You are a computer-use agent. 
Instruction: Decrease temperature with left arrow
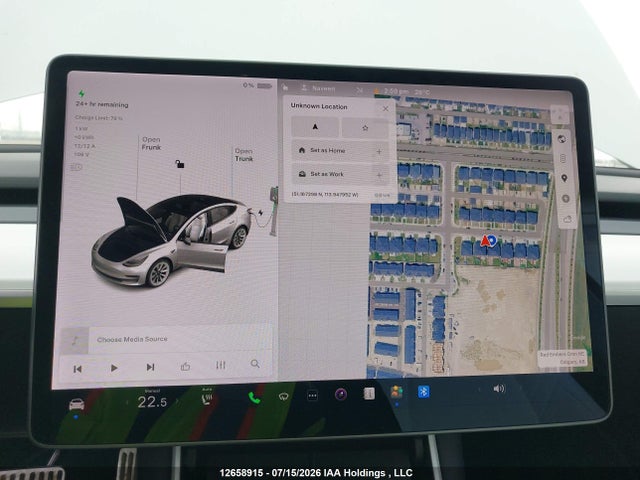coord(127,402)
